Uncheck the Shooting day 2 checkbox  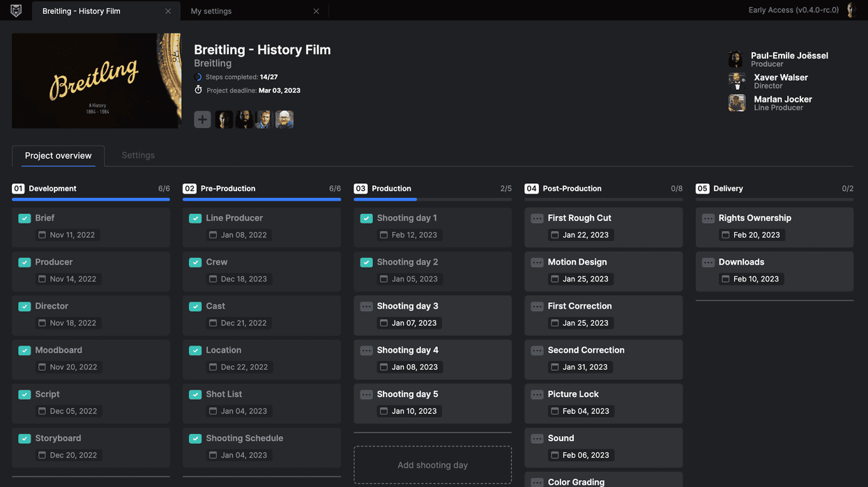pos(366,263)
